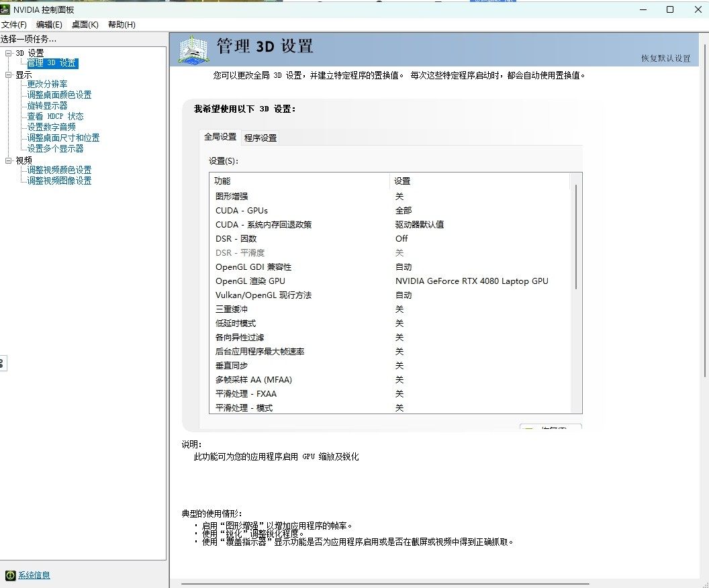The height and width of the screenshot is (588, 709).
Task: Click the bottom horizontal scrollbar
Action: (x=385, y=584)
